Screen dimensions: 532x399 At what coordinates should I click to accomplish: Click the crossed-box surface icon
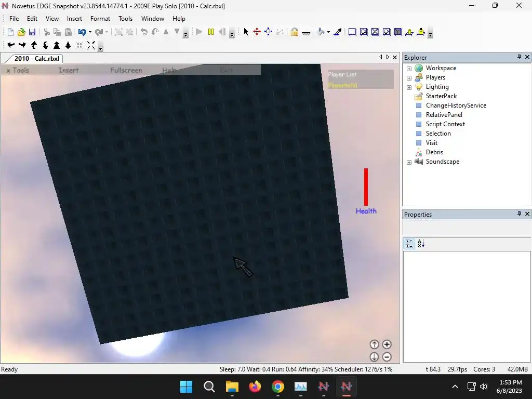tap(375, 32)
